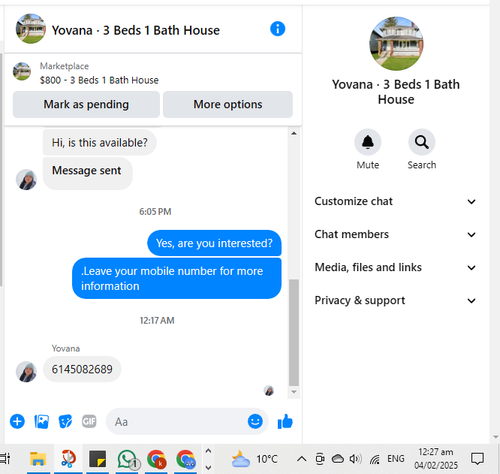Send a thumbs-up like

285,421
